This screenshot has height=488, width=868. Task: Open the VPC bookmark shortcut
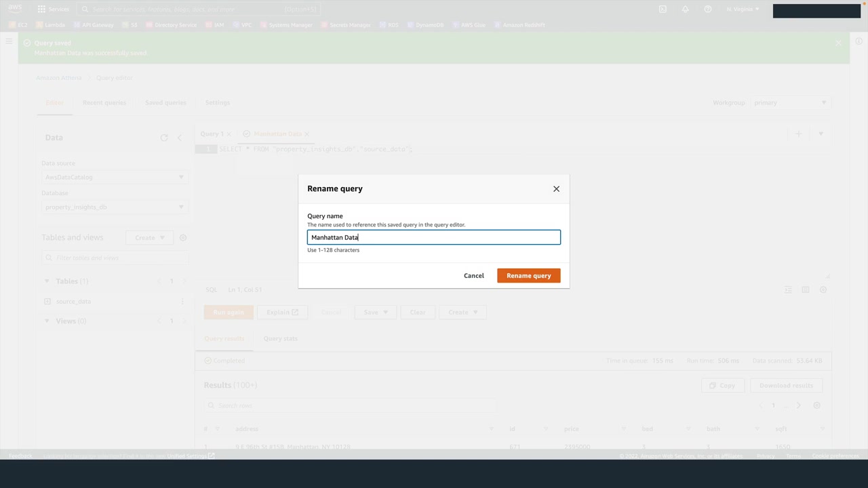(242, 25)
